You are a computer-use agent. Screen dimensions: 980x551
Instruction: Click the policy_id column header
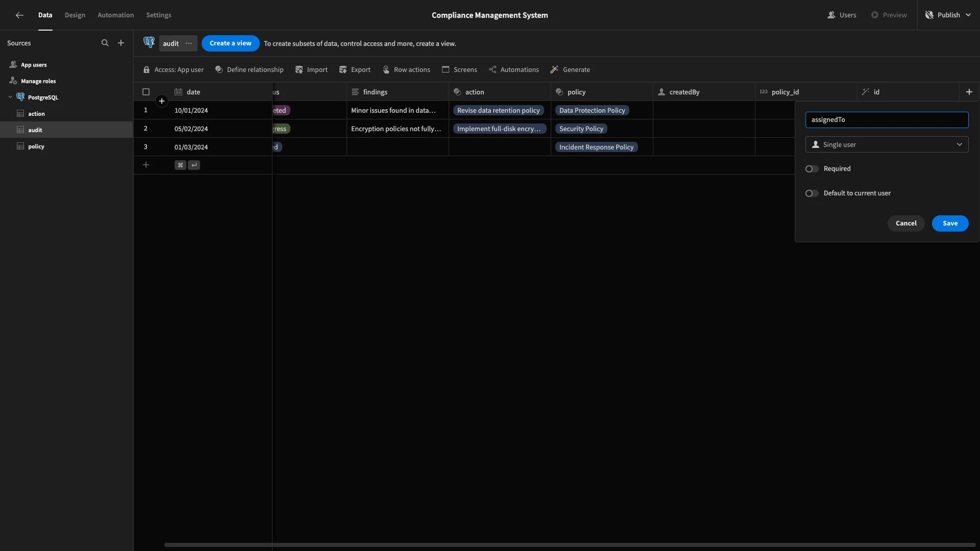tap(806, 92)
